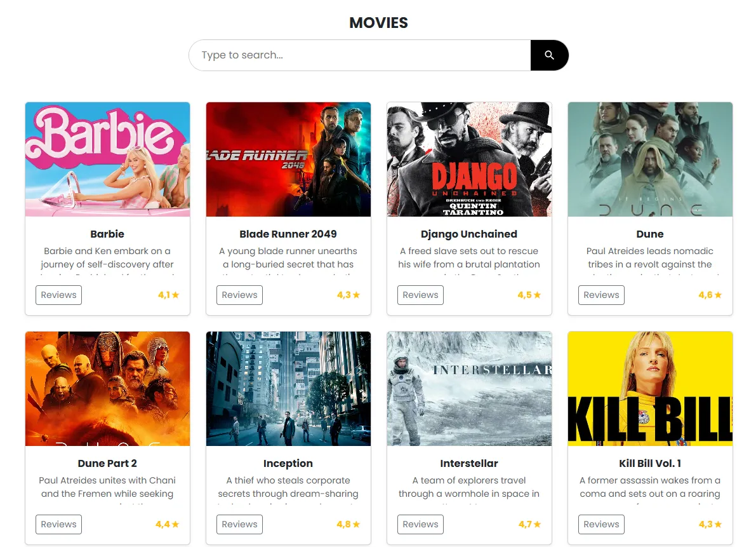
Task: Open Reviews for Kill Bill Vol. 1
Action: (601, 524)
